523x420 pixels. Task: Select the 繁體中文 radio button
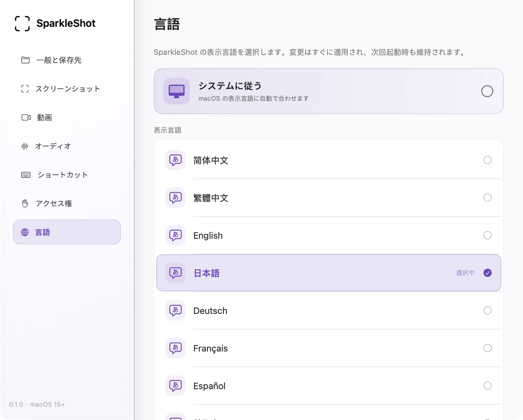click(487, 198)
